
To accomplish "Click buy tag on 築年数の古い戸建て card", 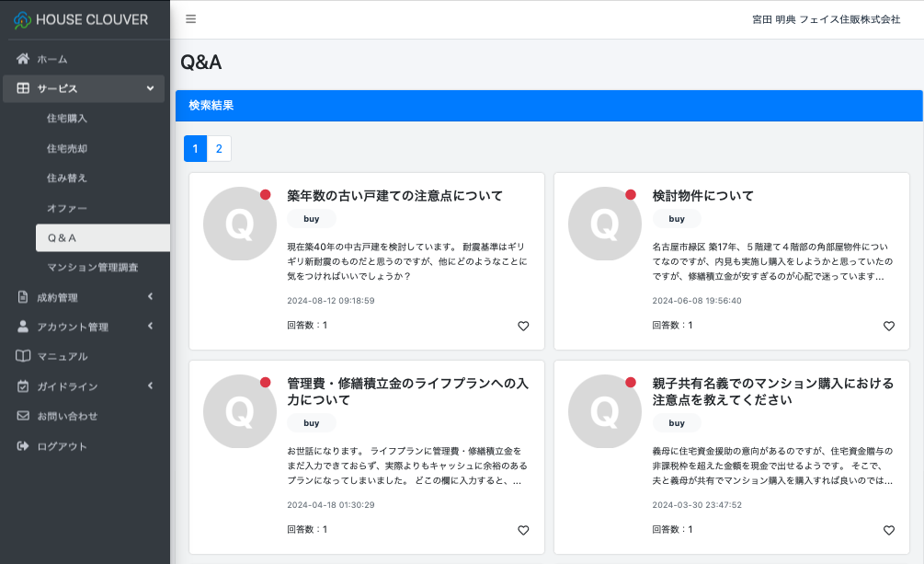I will pyautogui.click(x=311, y=219).
